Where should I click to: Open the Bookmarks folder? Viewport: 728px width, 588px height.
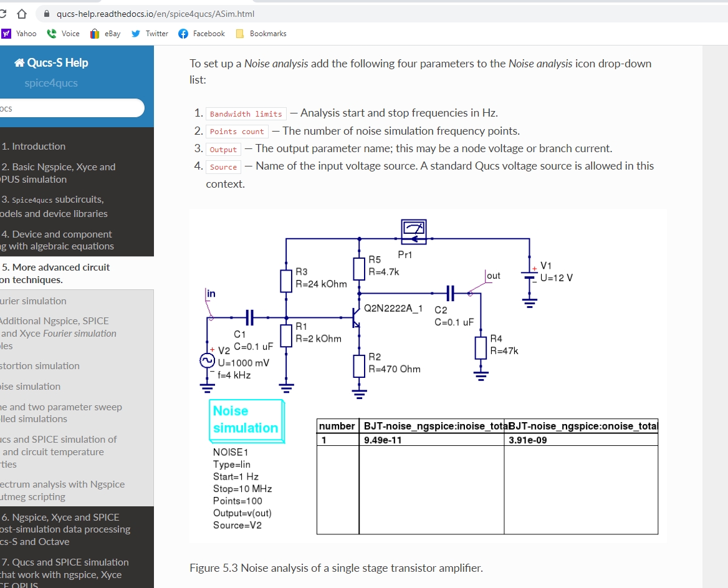point(261,34)
